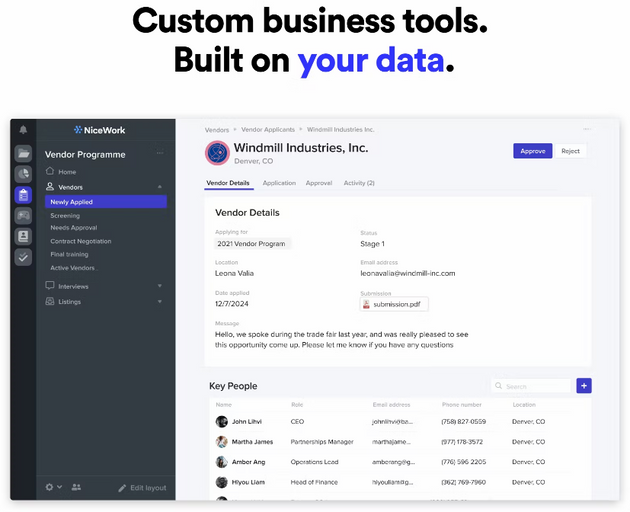This screenshot has width=630, height=512.
Task: Click Hiyou Liam's avatar
Action: pyautogui.click(x=221, y=482)
